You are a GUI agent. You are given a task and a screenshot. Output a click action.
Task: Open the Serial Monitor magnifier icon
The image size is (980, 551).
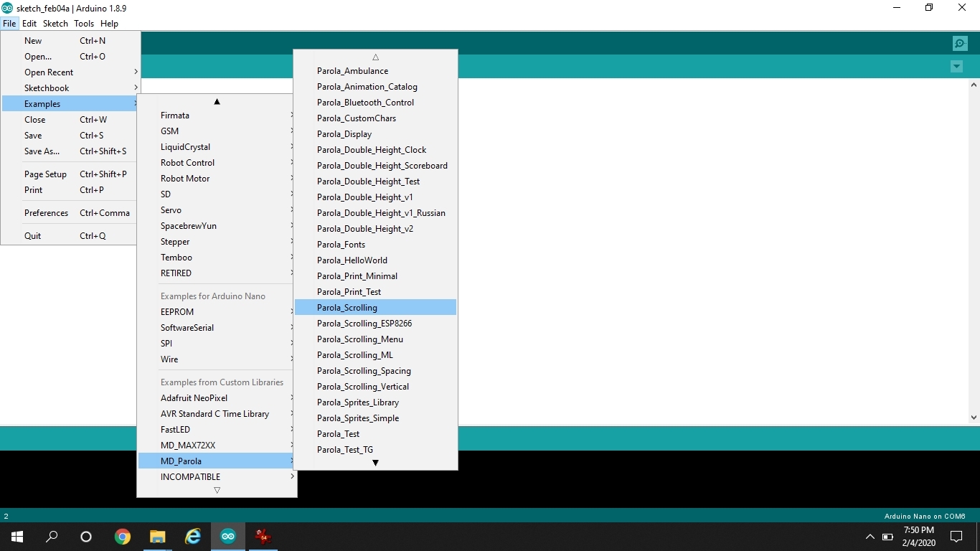(x=960, y=44)
